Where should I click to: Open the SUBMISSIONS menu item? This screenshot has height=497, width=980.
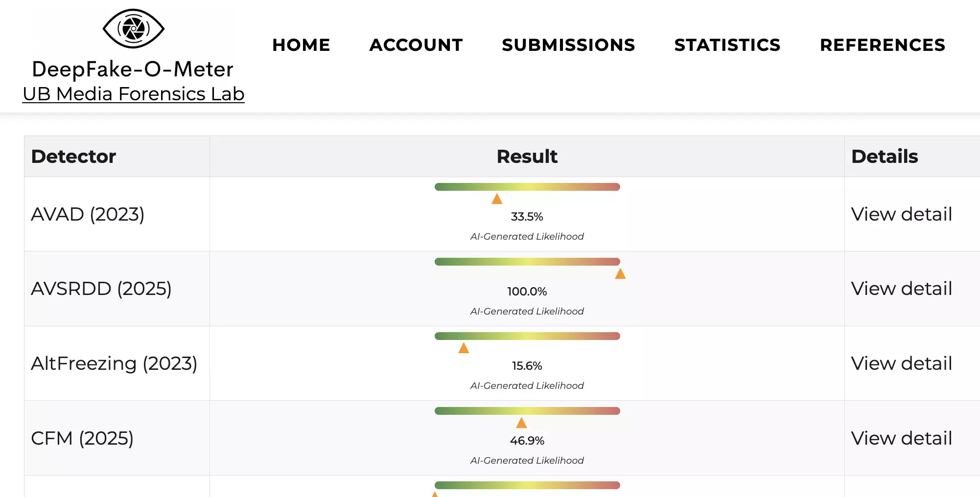tap(568, 45)
